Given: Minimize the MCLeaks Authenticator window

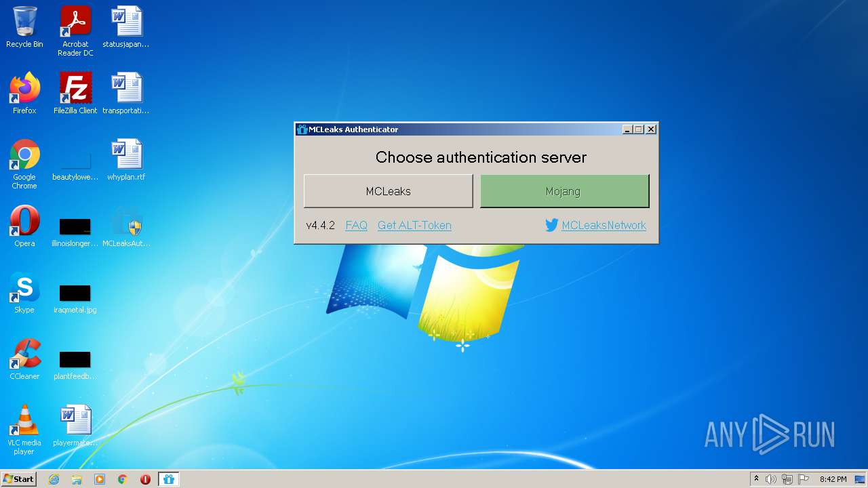Looking at the screenshot, I should pyautogui.click(x=627, y=129).
